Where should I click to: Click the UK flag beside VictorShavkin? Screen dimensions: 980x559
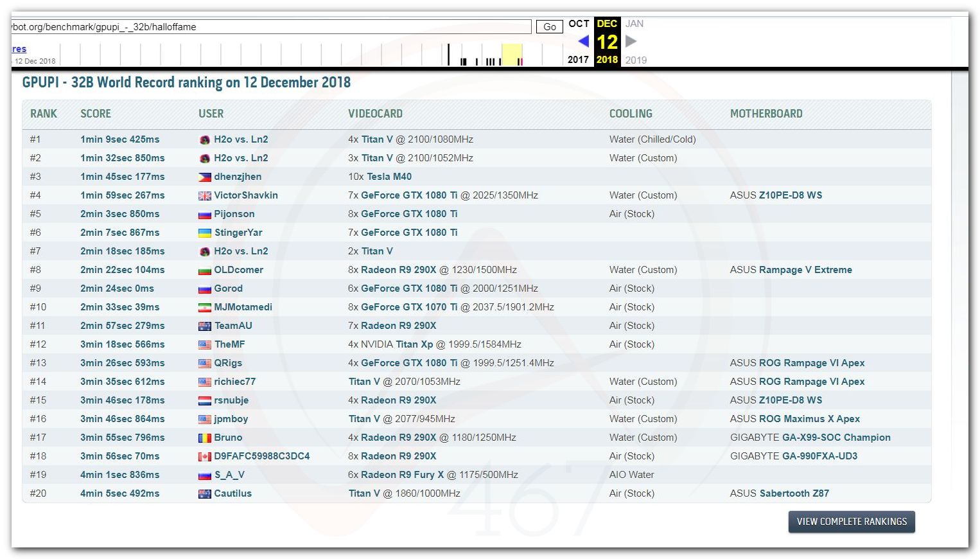(205, 195)
